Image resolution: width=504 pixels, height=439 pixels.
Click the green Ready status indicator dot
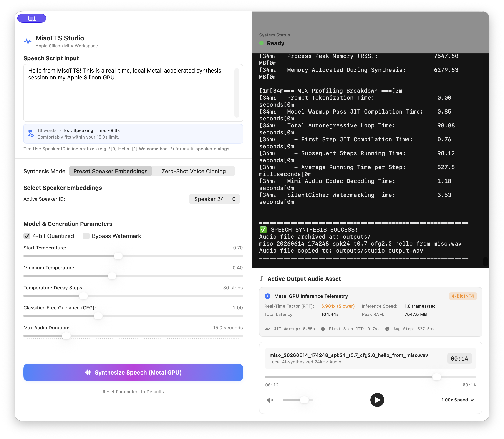262,43
